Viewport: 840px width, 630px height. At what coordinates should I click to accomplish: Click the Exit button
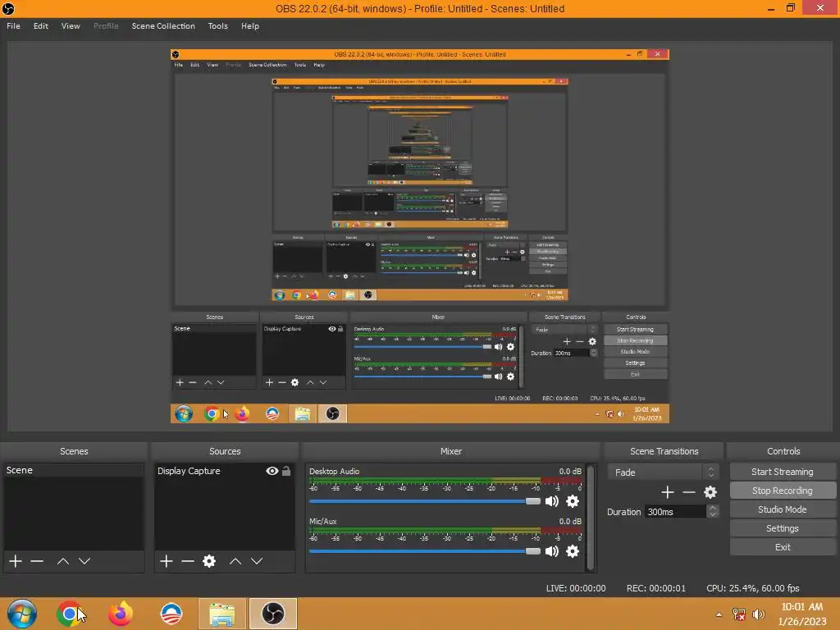783,547
